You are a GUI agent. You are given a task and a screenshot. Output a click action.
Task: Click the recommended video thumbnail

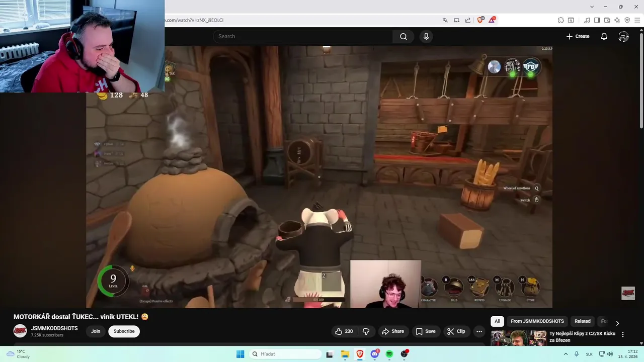(519, 338)
